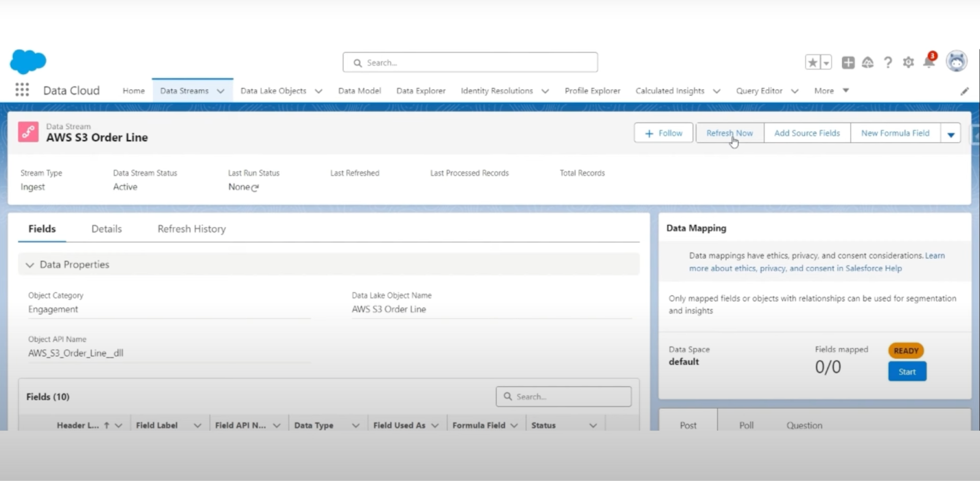Open more actions dropdown beside New Formula Field

coord(951,133)
